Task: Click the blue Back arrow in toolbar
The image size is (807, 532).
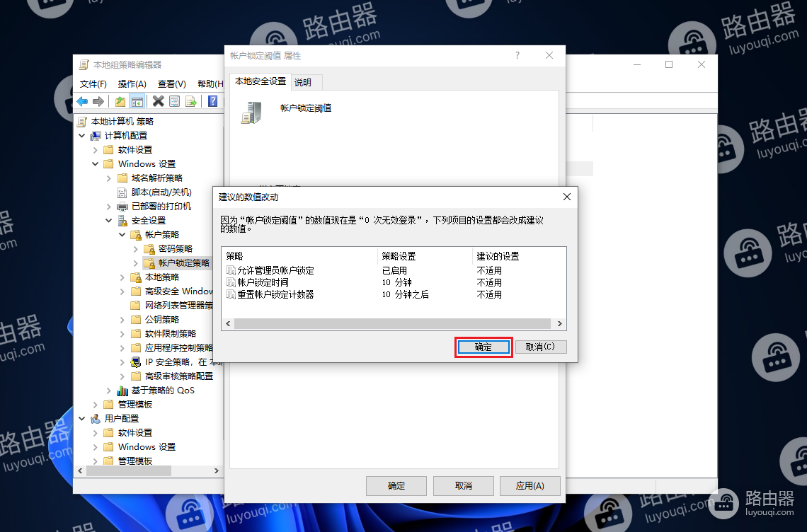Action: pos(82,101)
